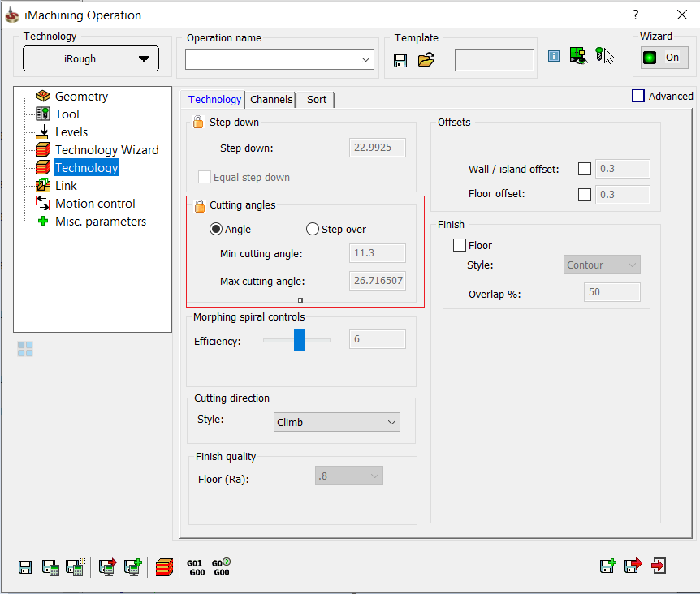Screen dimensions: 700x594
Task: Click the save and copy green plus icon
Action: pyautogui.click(x=608, y=566)
